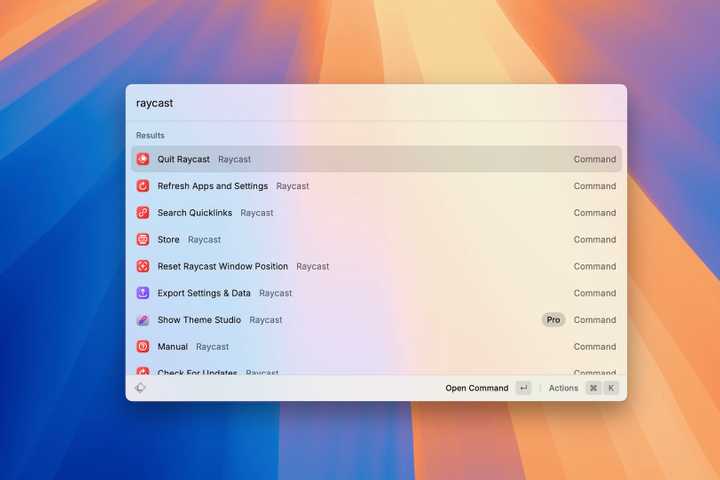Screen dimensions: 720x480
Task: Focus the search field containing raycast
Action: click(376, 103)
